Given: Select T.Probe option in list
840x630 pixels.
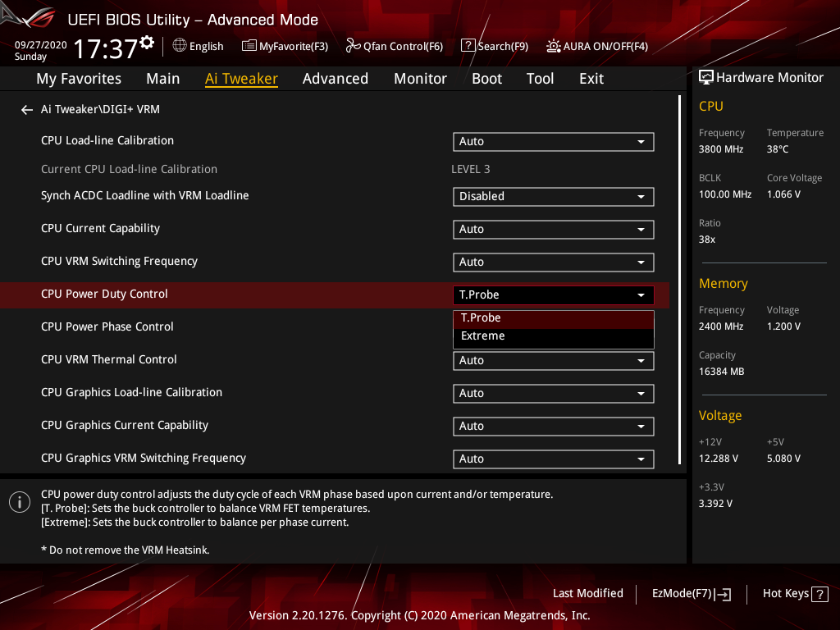Looking at the screenshot, I should [554, 318].
